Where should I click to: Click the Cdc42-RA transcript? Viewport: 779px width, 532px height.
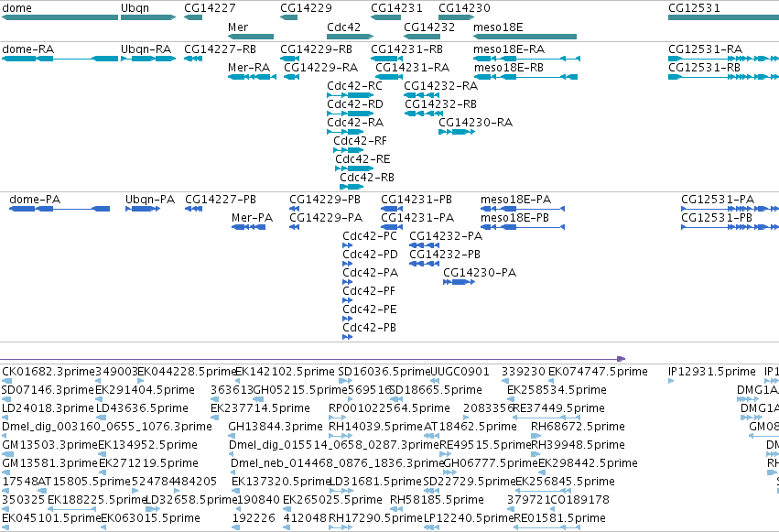click(x=345, y=132)
